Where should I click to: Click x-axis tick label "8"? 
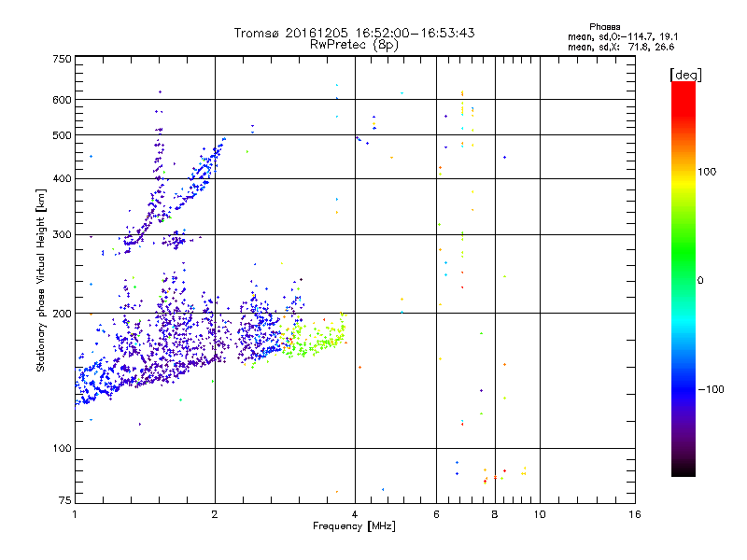495,514
